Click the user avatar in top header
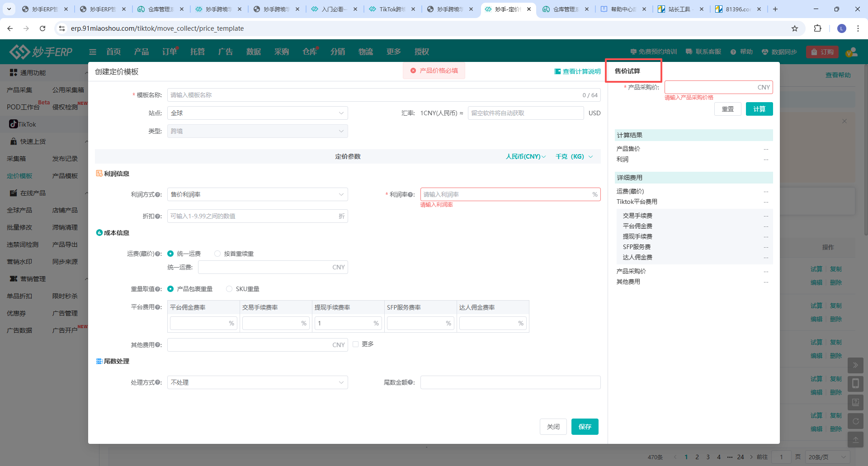Screen dimensions: 868x466 click(x=851, y=52)
